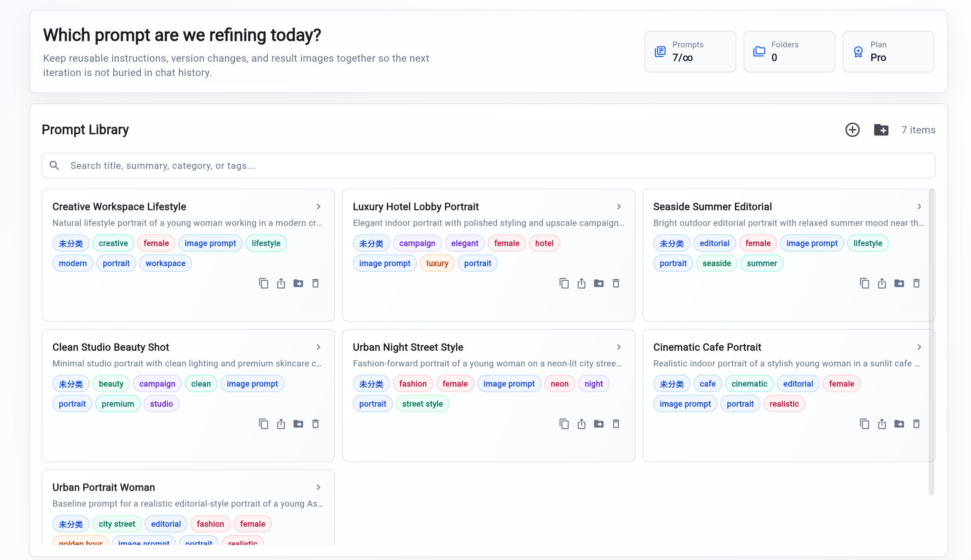
Task: Expand the Seaside Summer Editorial chevron
Action: (x=919, y=207)
